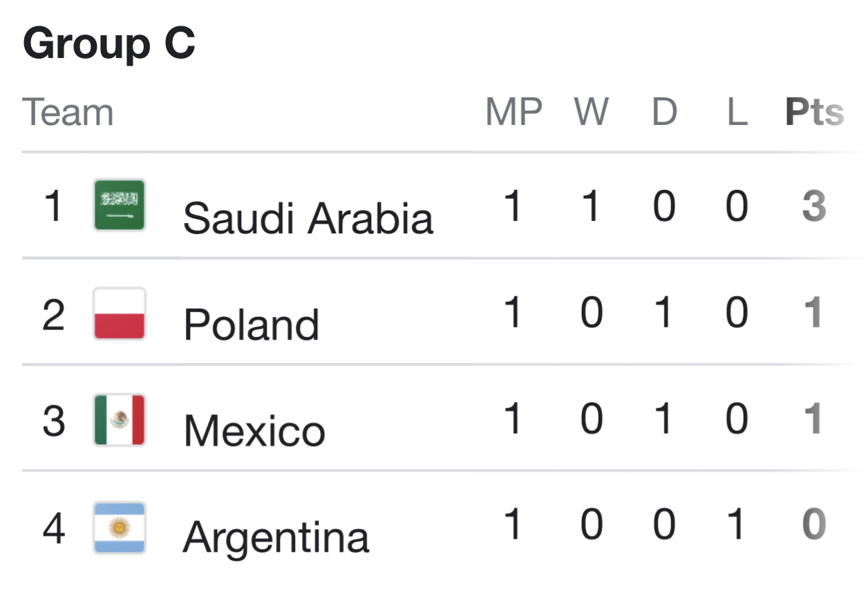Image resolution: width=868 pixels, height=605 pixels.
Task: Click the MP column header
Action: [x=514, y=113]
